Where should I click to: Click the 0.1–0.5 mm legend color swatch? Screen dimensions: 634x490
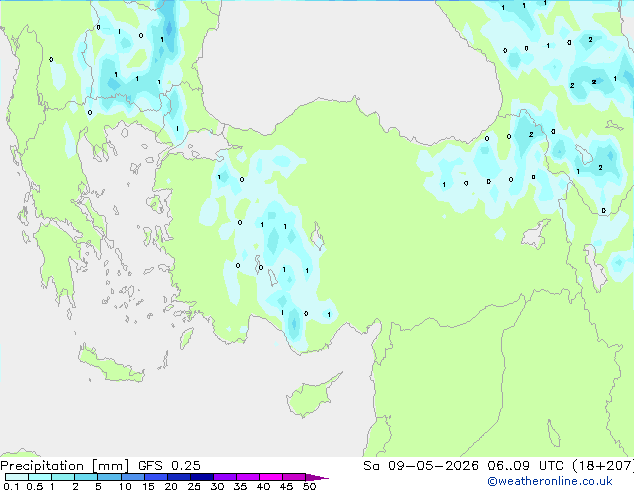pos(17,477)
